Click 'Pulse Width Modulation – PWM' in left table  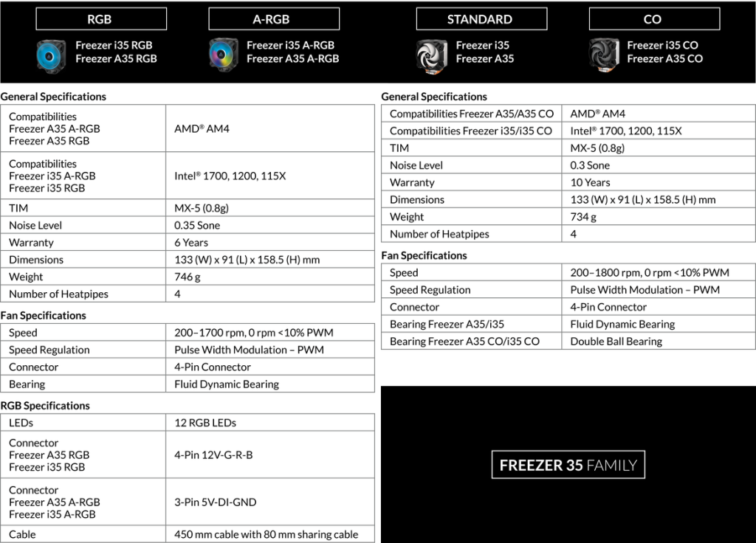click(x=249, y=350)
